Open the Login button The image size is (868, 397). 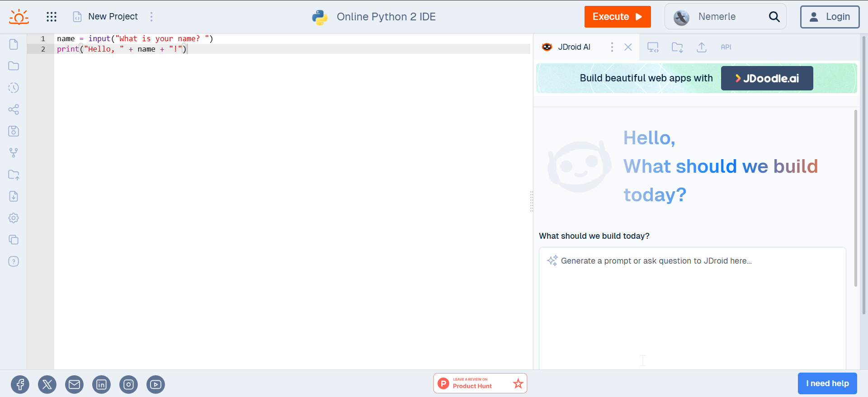tap(830, 17)
